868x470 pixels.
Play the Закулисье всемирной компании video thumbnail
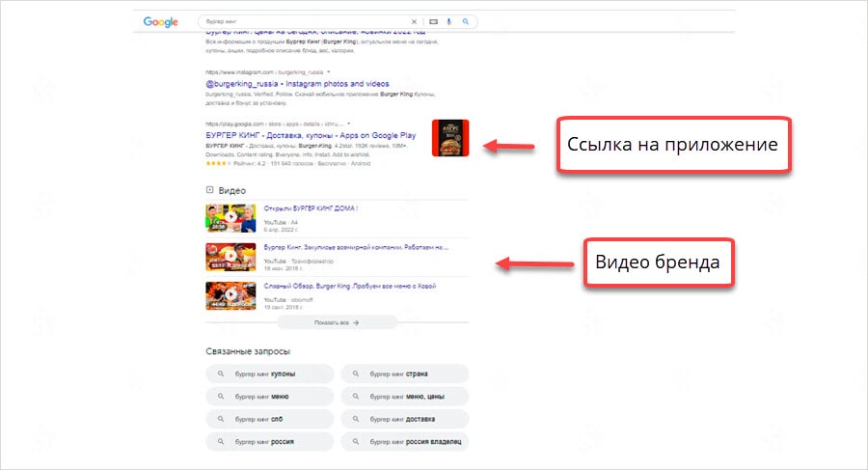tap(231, 257)
